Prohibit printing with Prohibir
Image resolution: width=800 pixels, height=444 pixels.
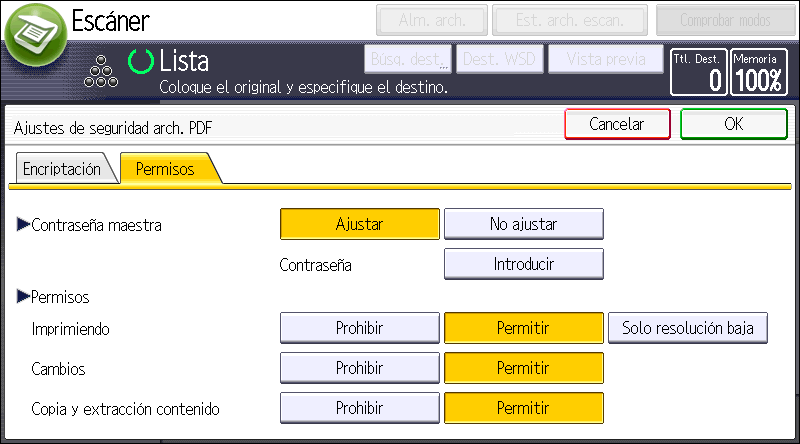click(x=359, y=328)
